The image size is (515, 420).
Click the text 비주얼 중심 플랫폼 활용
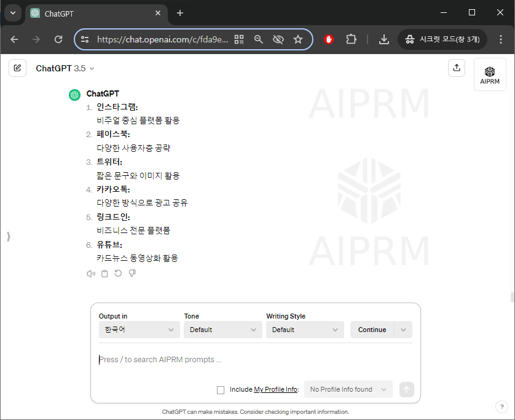[138, 121]
